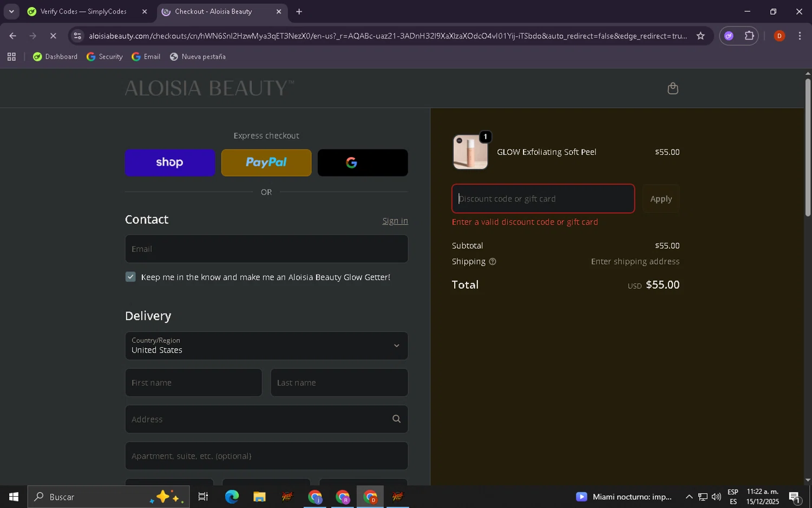Open the Extensions puzzle icon

pos(749,36)
